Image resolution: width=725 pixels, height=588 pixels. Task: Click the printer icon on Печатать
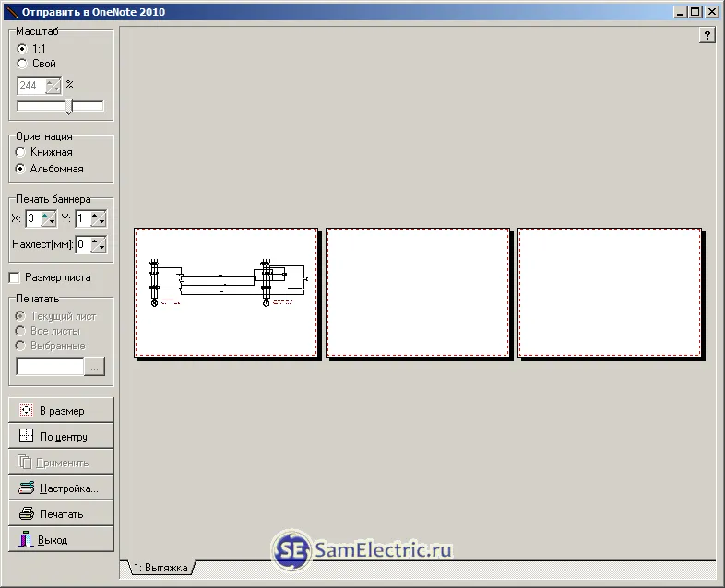(x=27, y=513)
